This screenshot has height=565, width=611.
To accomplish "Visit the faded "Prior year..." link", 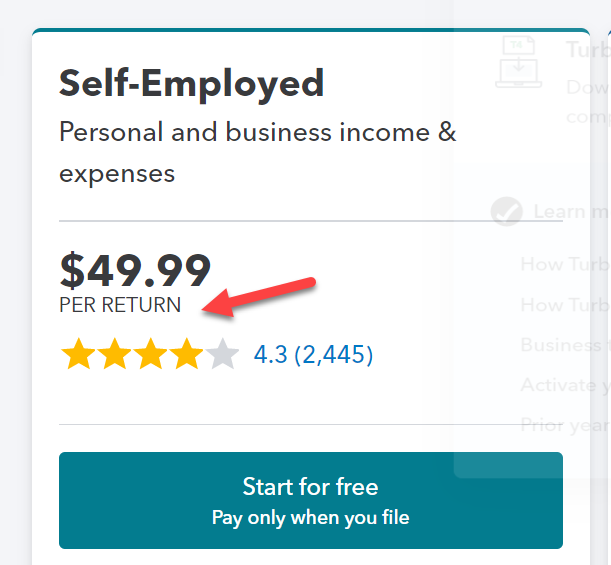I will pyautogui.click(x=565, y=425).
